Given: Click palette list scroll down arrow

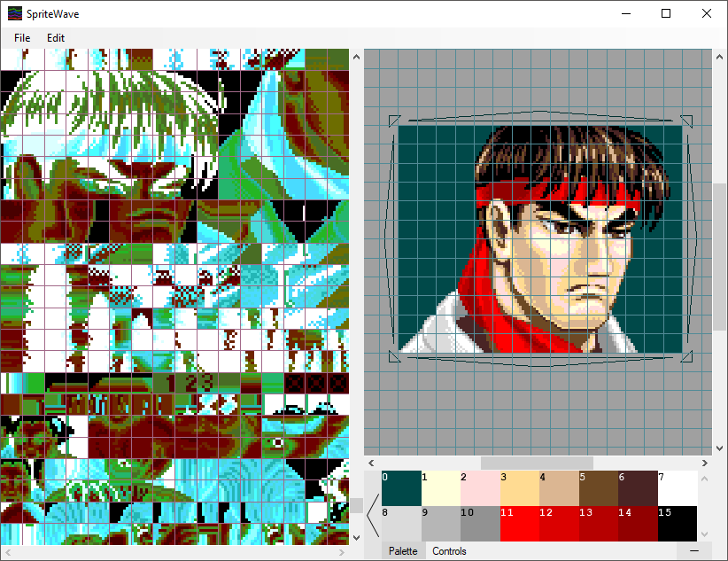Looking at the screenshot, I should pos(704,534).
